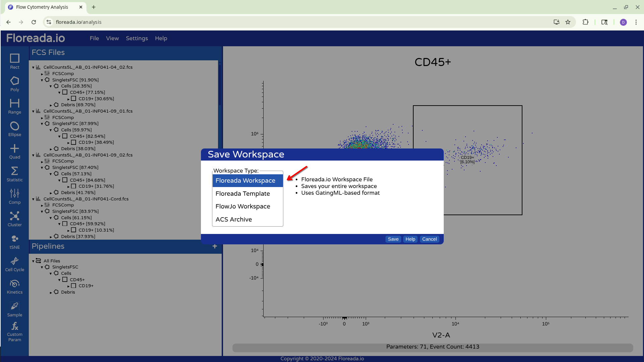Viewport: 644px width, 362px height.
Task: Select the Poly gate tool
Action: tap(14, 84)
